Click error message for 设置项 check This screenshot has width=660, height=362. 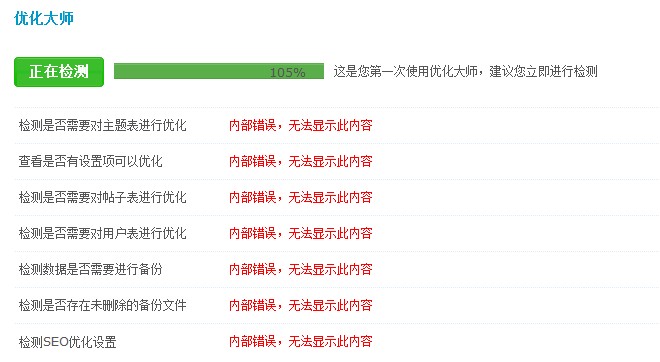(301, 161)
